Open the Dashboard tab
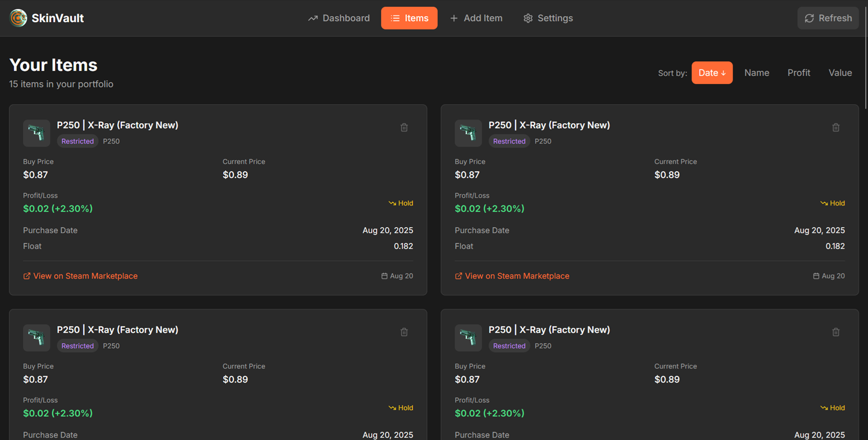The height and width of the screenshot is (440, 868). [x=339, y=18]
